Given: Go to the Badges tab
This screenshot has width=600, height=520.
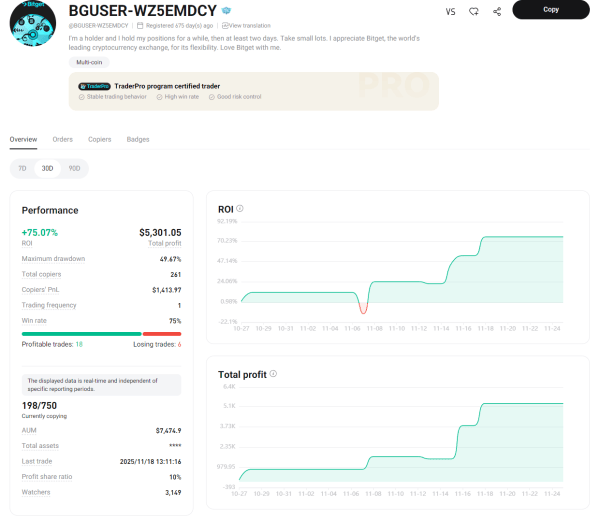Looking at the screenshot, I should tap(138, 139).
